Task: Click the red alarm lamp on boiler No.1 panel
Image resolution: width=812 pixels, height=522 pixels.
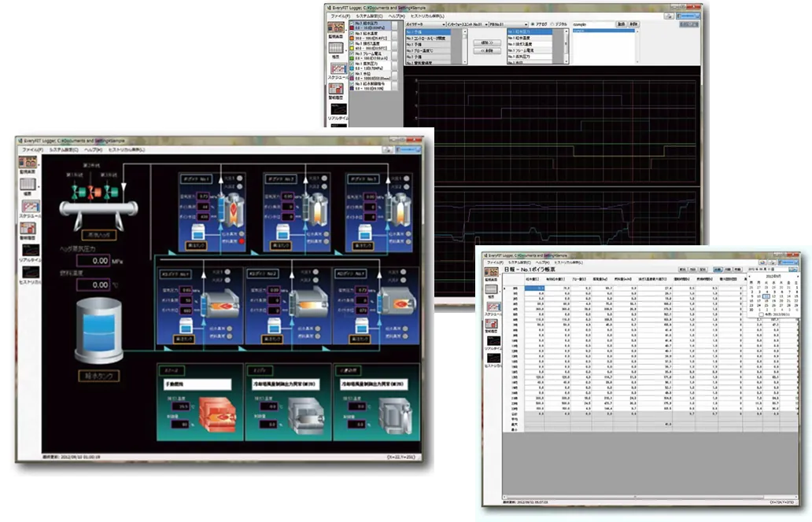Action: point(242,241)
